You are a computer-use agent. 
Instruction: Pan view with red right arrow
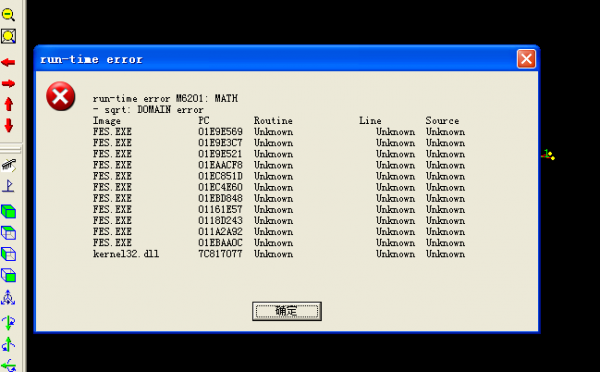pos(8,83)
